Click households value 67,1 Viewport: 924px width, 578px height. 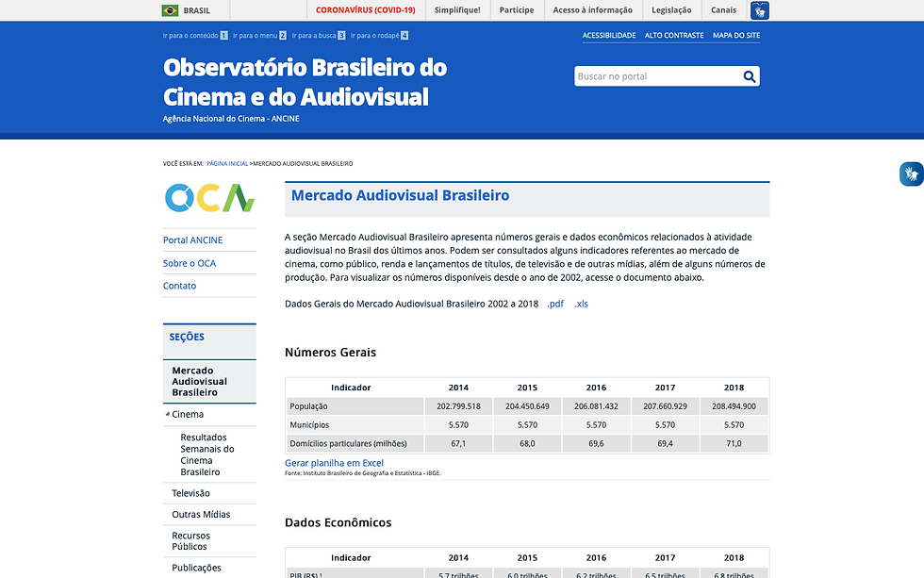click(458, 444)
